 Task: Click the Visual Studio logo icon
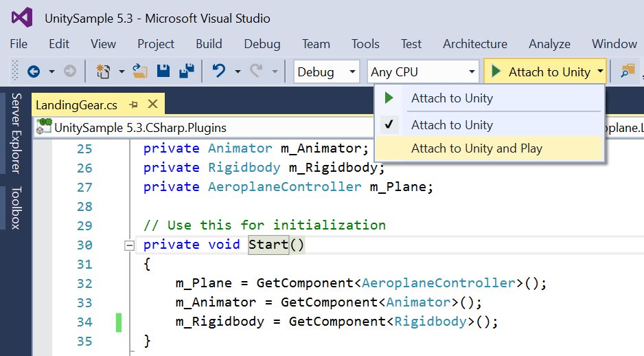[x=22, y=18]
